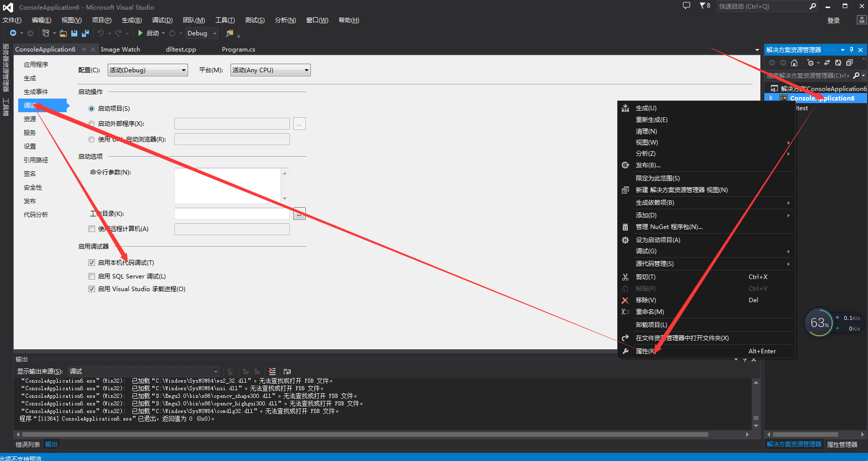Screen dimensions: 868x461
Task: Open the 调试(D) menu in menu bar
Action: click(162, 20)
